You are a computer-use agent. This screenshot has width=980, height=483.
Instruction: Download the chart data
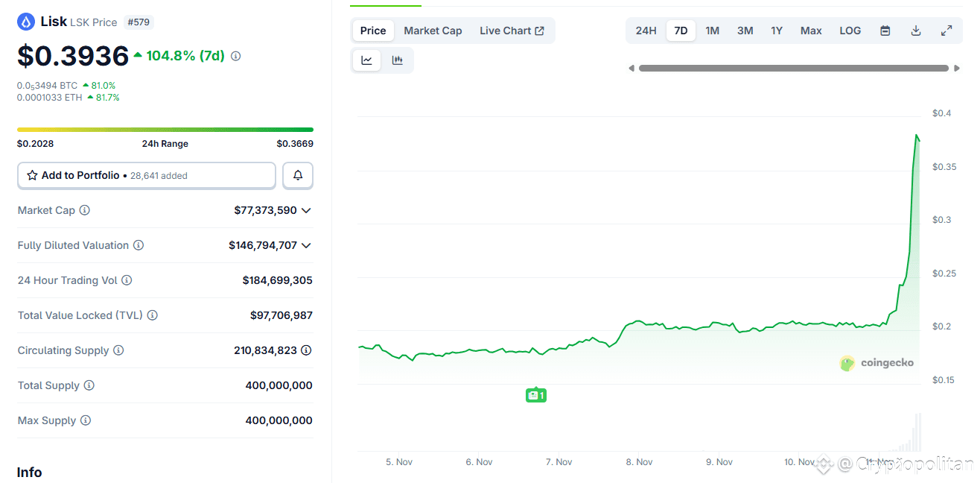click(915, 30)
